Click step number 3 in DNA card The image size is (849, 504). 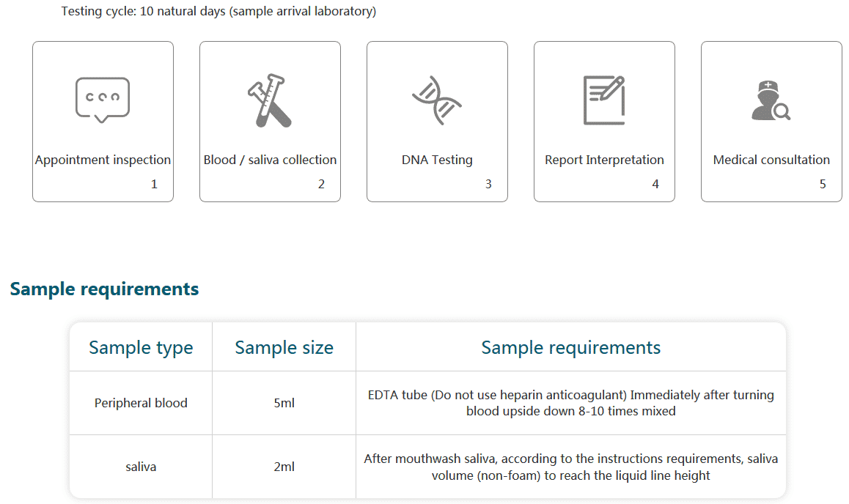click(x=488, y=185)
